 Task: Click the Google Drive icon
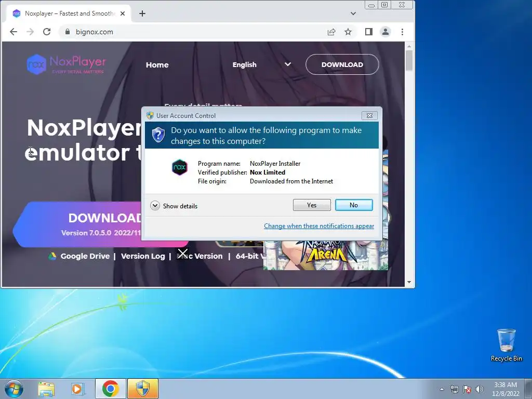click(52, 256)
